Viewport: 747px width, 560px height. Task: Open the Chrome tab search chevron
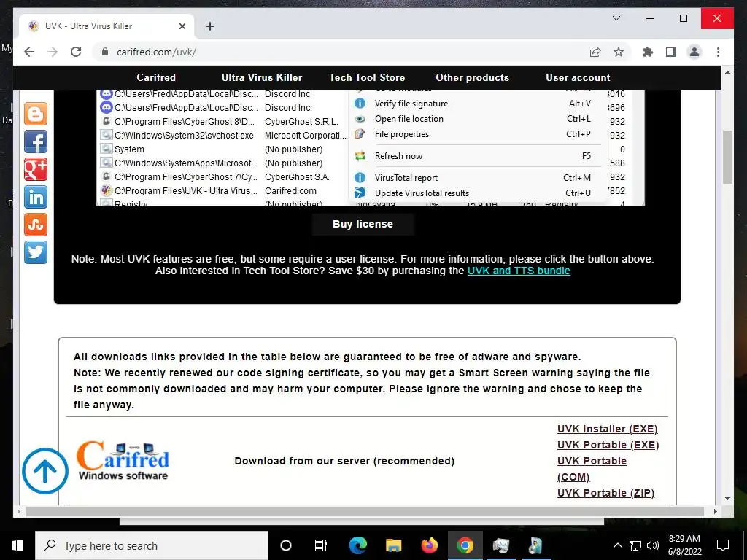click(x=616, y=18)
